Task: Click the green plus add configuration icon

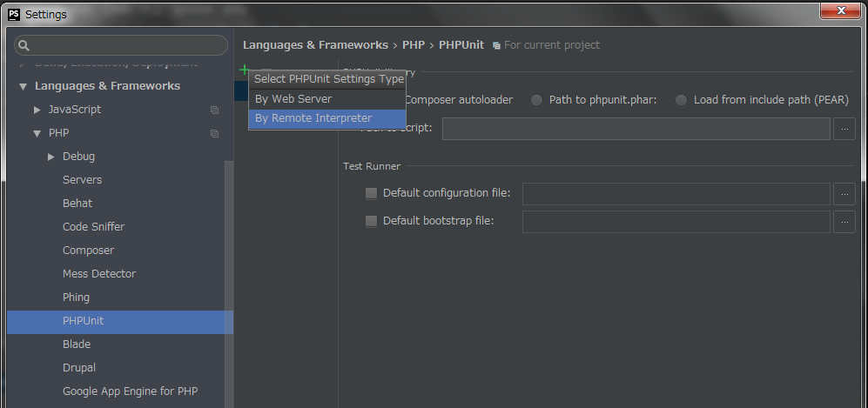Action: tap(244, 70)
